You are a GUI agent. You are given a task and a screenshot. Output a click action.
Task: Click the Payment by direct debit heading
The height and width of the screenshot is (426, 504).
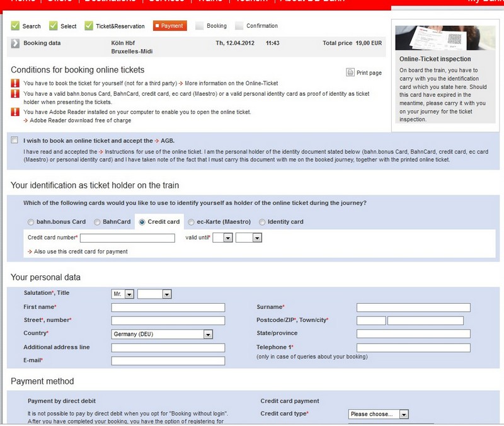coord(62,401)
